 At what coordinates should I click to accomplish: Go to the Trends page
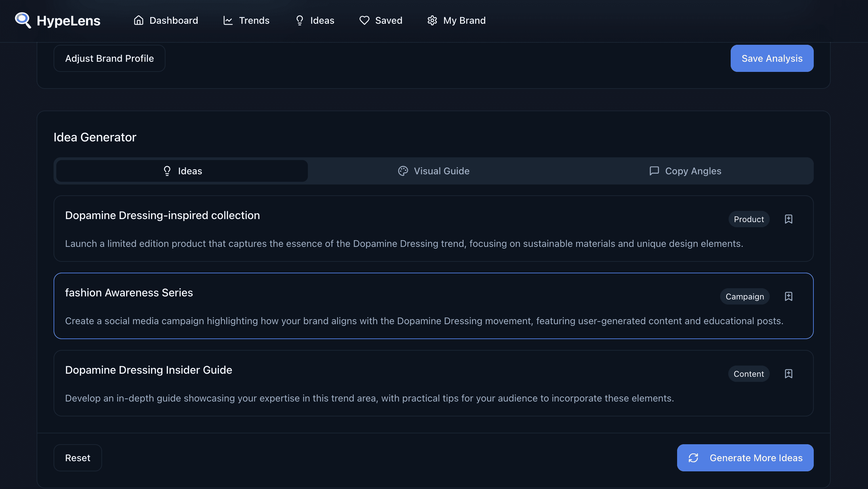[246, 20]
